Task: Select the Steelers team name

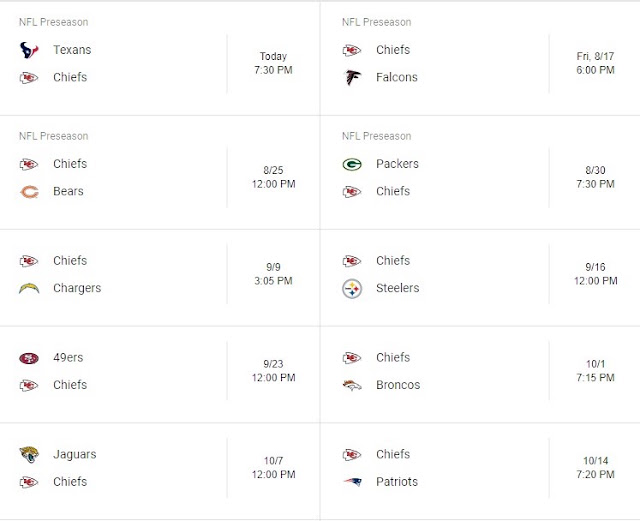Action: [x=398, y=288]
